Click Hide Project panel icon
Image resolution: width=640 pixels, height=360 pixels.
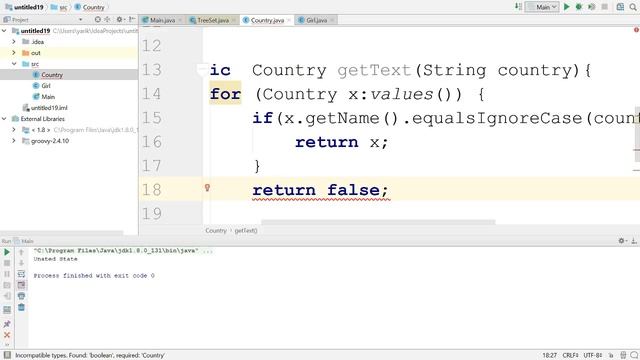click(132, 19)
